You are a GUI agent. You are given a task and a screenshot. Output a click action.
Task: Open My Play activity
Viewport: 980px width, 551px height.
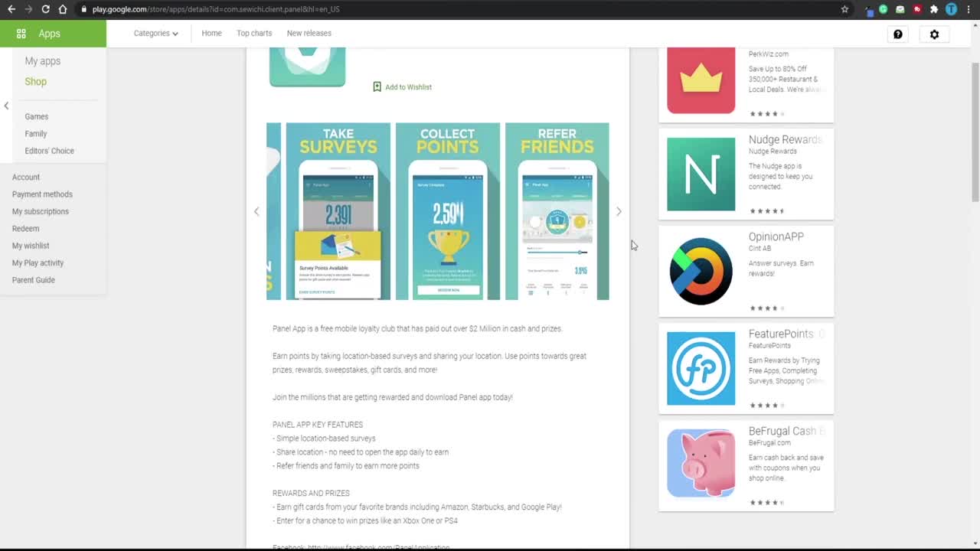coord(38,262)
